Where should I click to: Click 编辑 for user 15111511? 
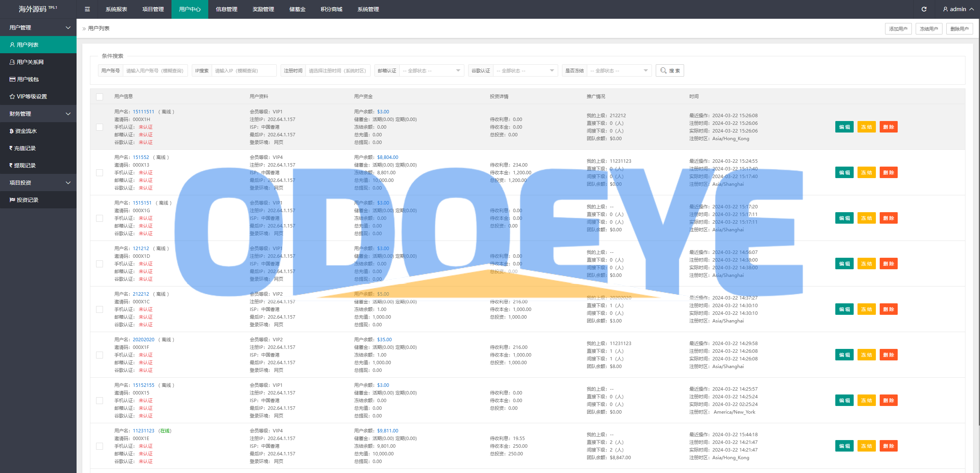coord(844,127)
